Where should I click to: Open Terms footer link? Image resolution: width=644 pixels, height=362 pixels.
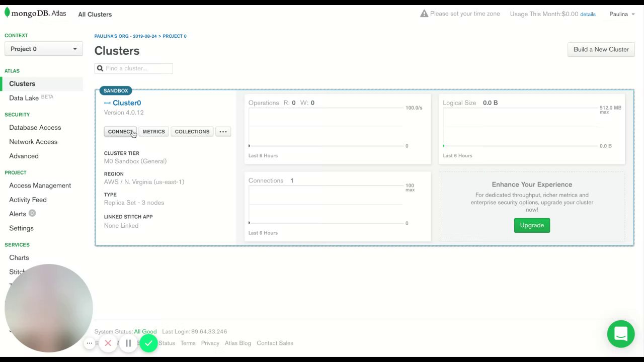click(x=188, y=343)
